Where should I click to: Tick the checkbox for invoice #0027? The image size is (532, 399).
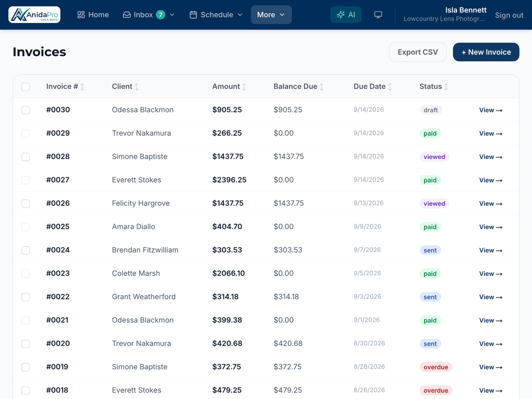(x=25, y=180)
